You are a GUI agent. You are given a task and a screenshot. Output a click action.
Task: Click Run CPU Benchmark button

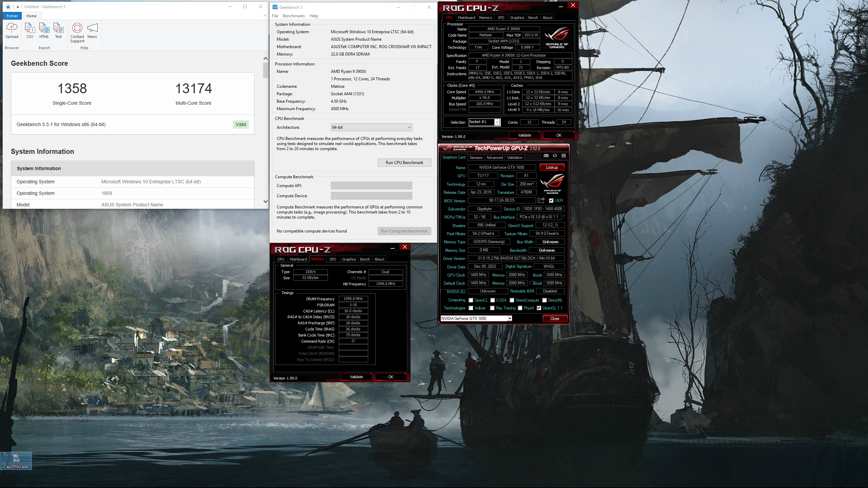pos(404,163)
